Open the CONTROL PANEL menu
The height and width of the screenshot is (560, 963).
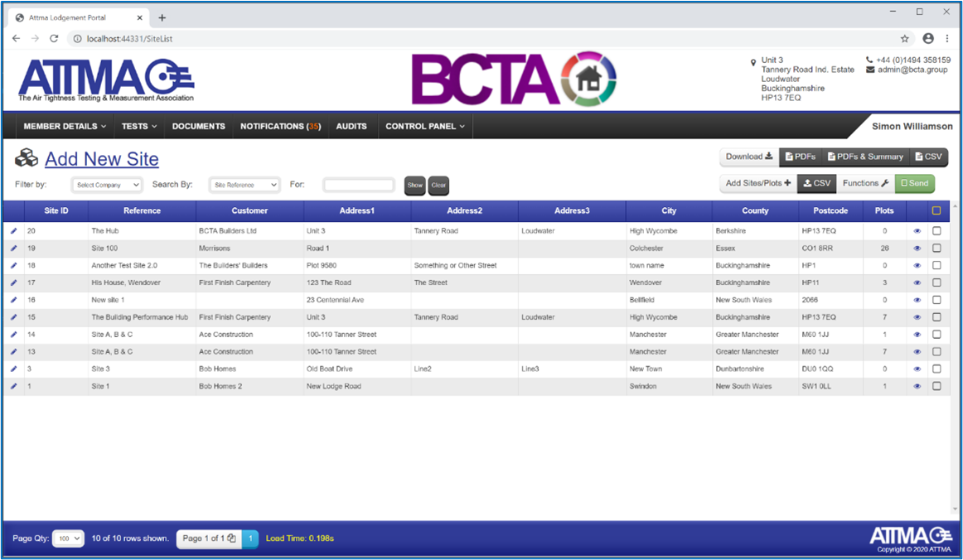coord(427,126)
